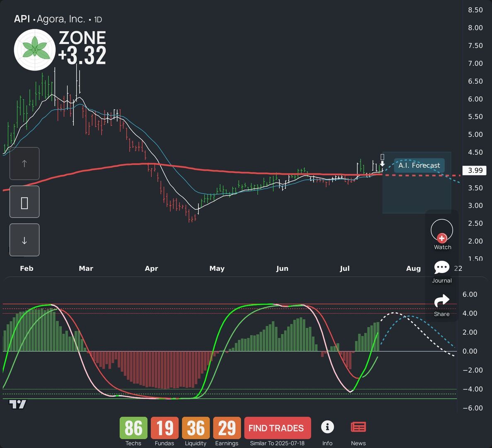
Task: Open the Earnings score 29 tile
Action: point(227,428)
